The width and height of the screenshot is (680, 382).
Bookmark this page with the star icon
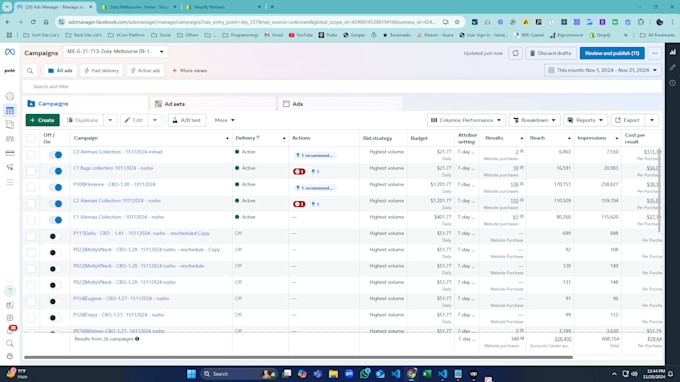tap(457, 22)
